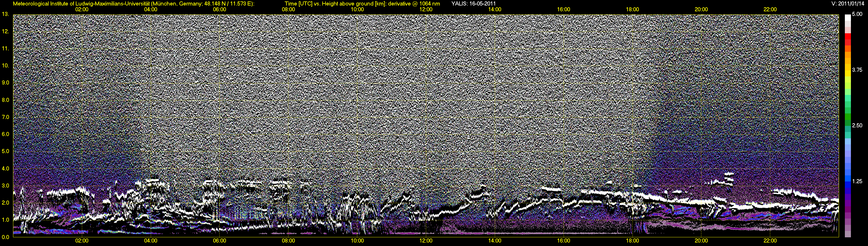868x246 pixels.
Task: Select the '6.0' height axis label
Action: click(5, 134)
